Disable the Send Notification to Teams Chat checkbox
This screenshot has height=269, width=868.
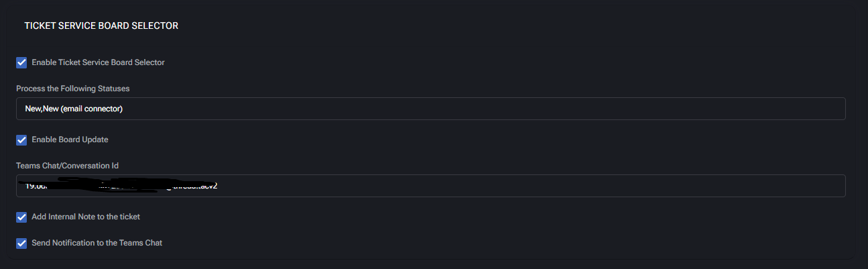click(x=21, y=243)
